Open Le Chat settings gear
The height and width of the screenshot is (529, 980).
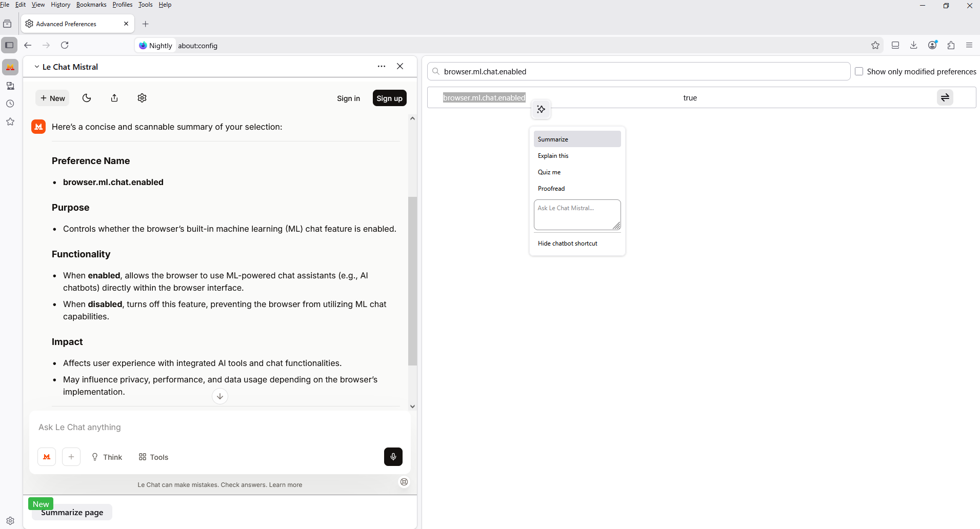pyautogui.click(x=142, y=98)
